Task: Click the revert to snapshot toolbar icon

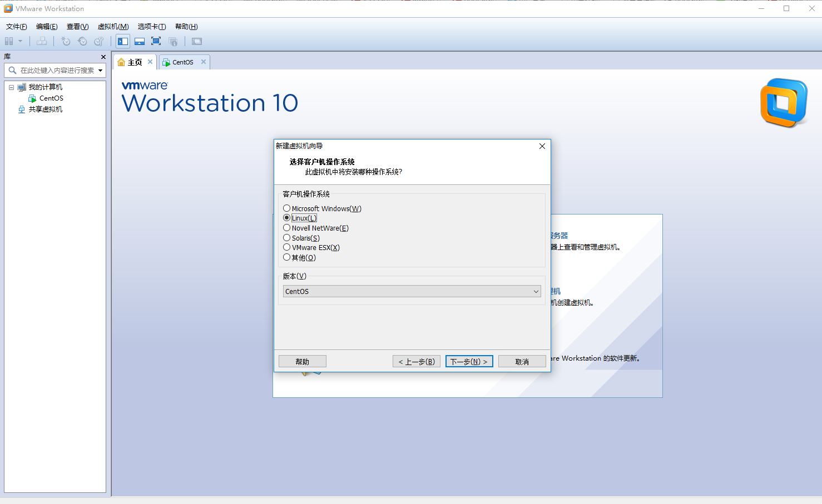Action: (82, 41)
